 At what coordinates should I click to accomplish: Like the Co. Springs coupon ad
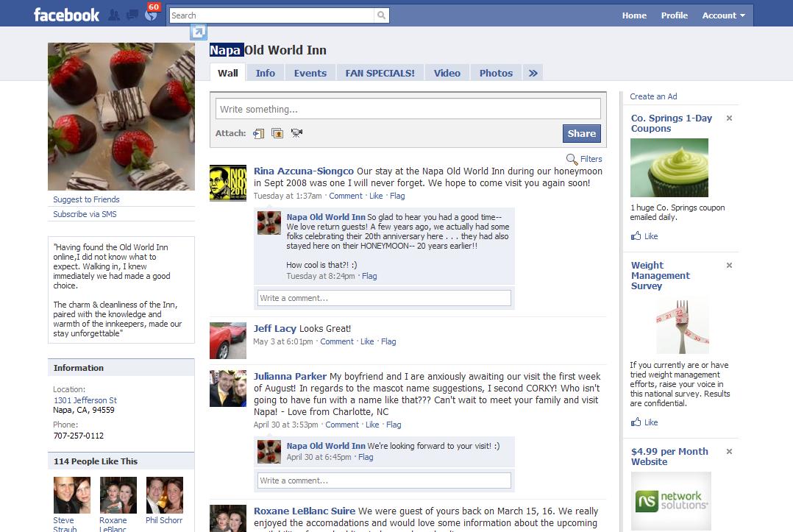(644, 236)
